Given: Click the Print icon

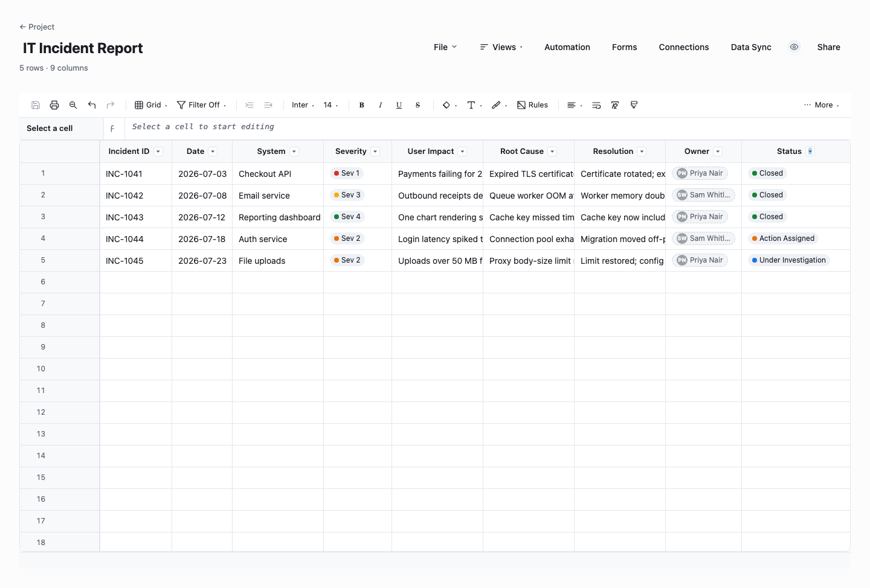Looking at the screenshot, I should click(x=54, y=105).
